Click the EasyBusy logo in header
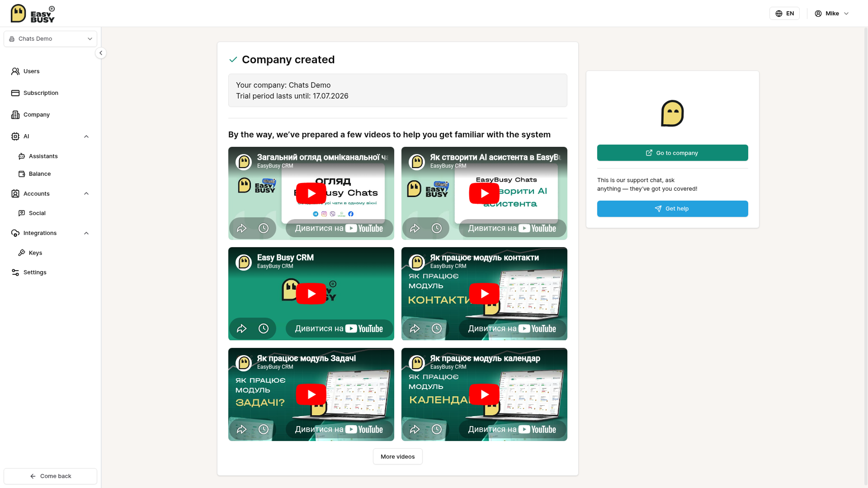Screen dimensions: 868x488 [x=33, y=14]
